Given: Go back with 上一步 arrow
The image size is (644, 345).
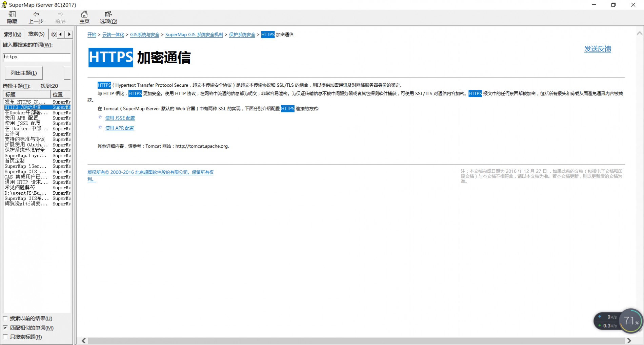Looking at the screenshot, I should (36, 17).
